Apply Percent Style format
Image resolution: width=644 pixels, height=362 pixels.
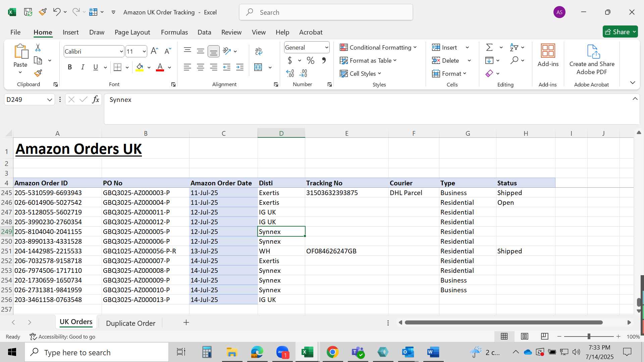point(311,60)
